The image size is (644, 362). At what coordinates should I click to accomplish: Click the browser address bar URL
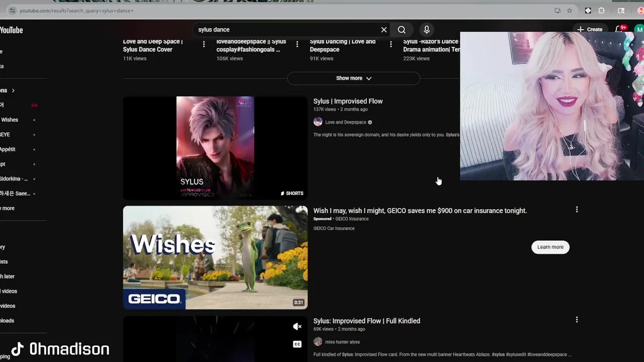(x=76, y=11)
